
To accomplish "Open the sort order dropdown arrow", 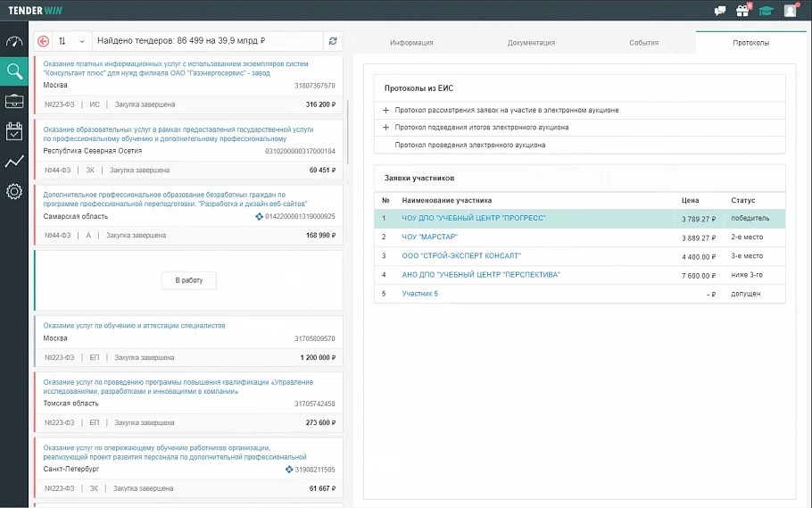I will pos(82,41).
